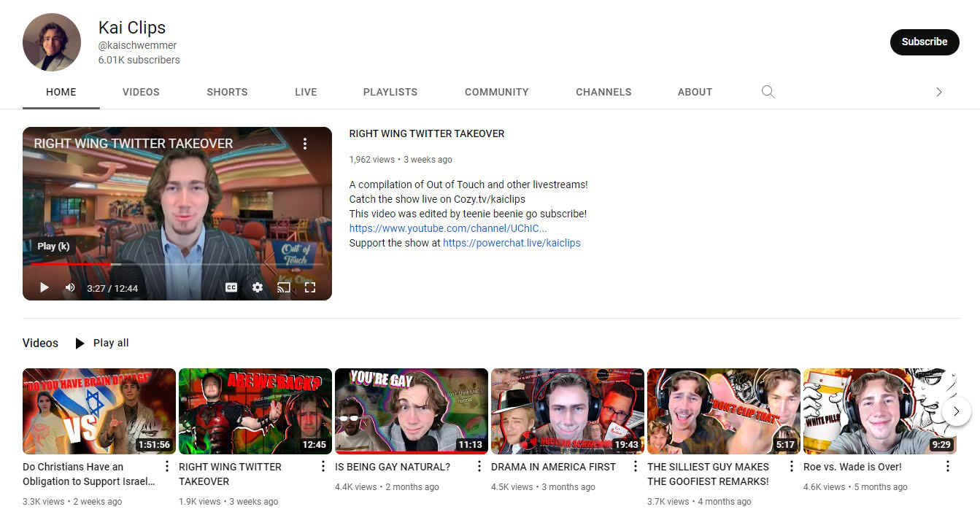Viewport: 980px width, 520px height.
Task: Show more videos with the carousel arrow
Action: pyautogui.click(x=956, y=411)
